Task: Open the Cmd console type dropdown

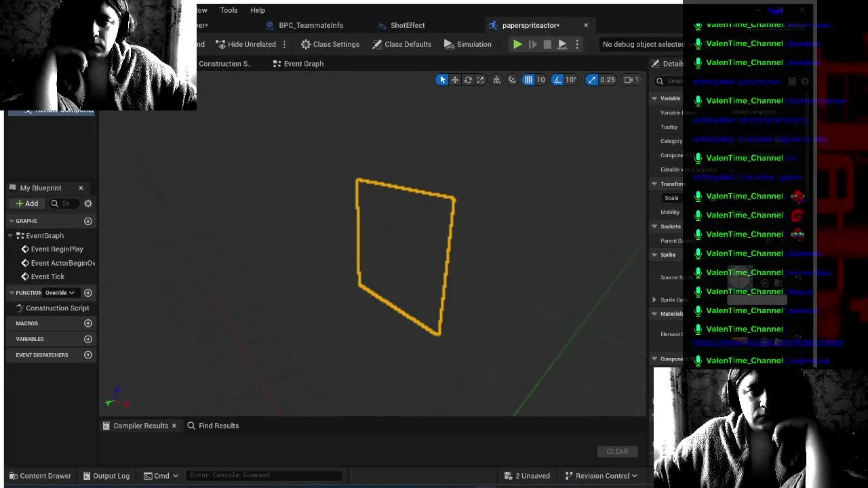Action: tap(161, 476)
